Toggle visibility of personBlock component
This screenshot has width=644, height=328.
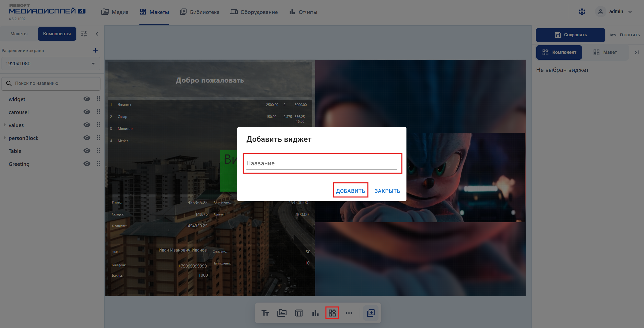pos(87,138)
